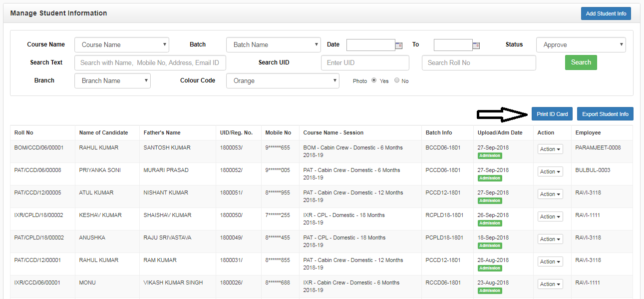Click candidate name MONU
Screen dimensions: 644x299
click(87, 282)
